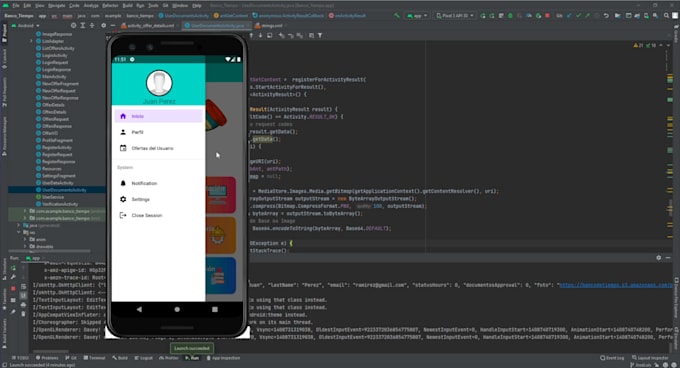
Task: Open the app run configuration dropdown
Action: [x=417, y=16]
